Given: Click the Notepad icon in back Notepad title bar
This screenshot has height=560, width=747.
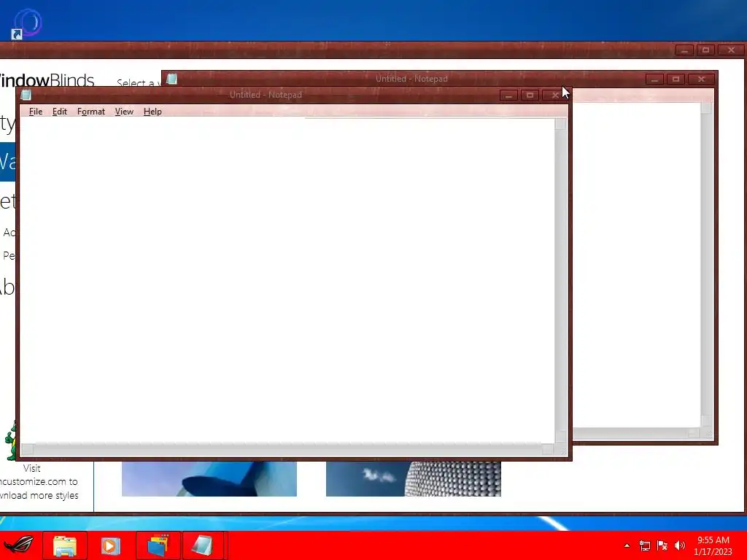Looking at the screenshot, I should tap(172, 79).
